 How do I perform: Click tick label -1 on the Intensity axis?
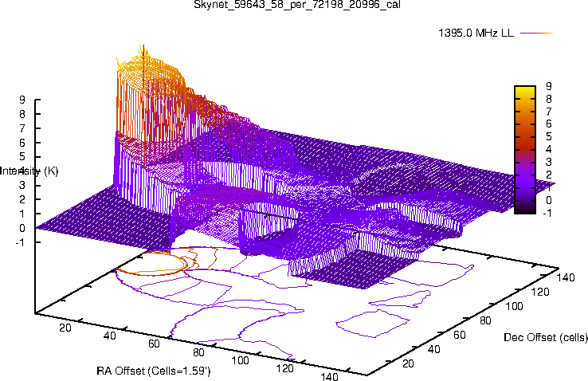point(20,242)
